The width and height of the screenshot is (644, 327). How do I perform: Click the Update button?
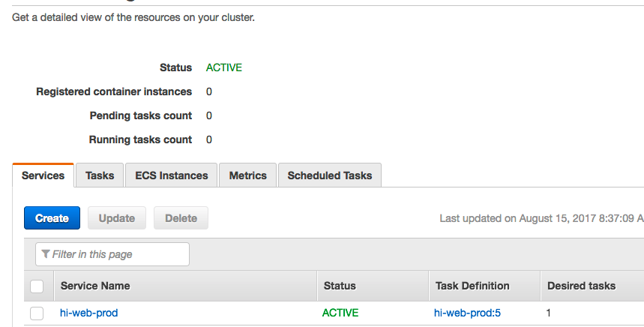click(117, 218)
